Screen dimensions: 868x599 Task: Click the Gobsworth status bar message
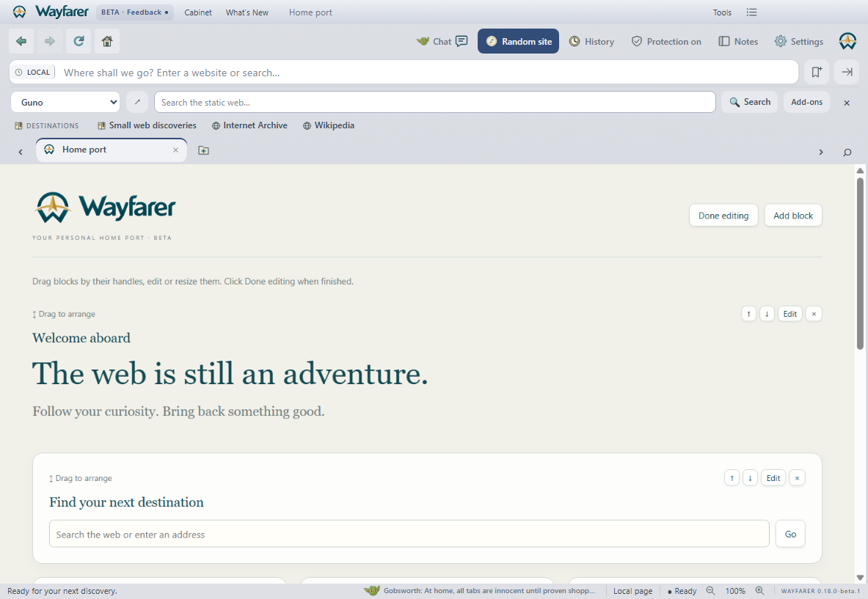(489, 591)
